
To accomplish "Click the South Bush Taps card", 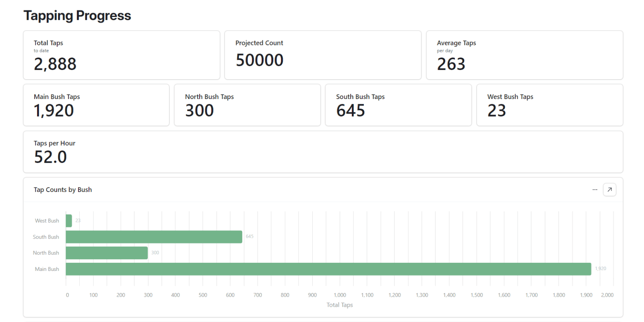I will [398, 105].
